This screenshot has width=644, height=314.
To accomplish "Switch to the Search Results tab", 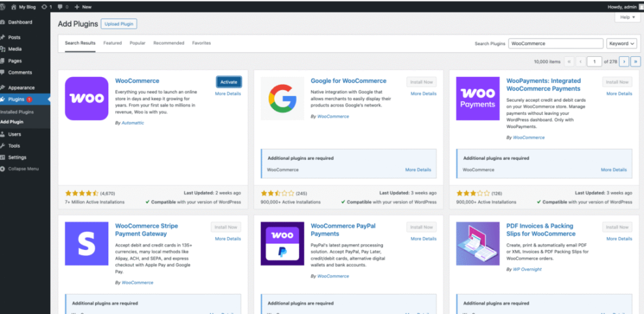I will 80,43.
